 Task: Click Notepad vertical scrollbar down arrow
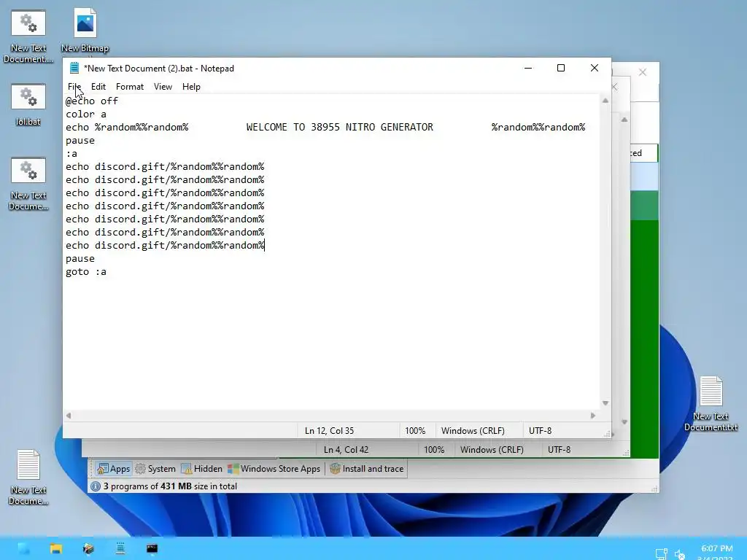click(605, 403)
